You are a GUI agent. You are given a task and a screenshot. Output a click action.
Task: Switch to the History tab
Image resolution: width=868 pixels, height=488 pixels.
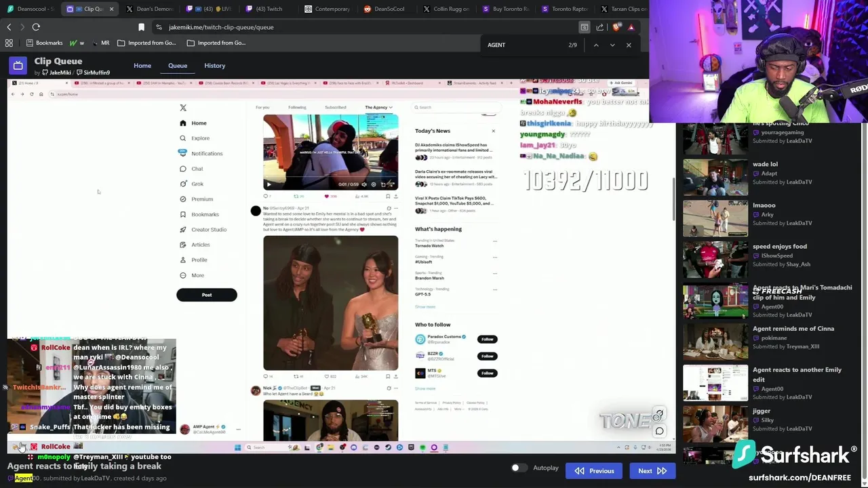click(215, 66)
